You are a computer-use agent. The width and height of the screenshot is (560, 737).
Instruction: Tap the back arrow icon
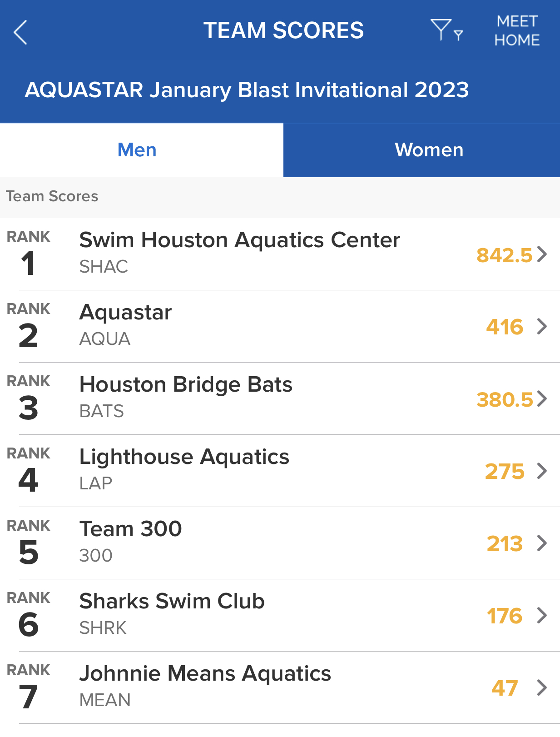(x=21, y=32)
